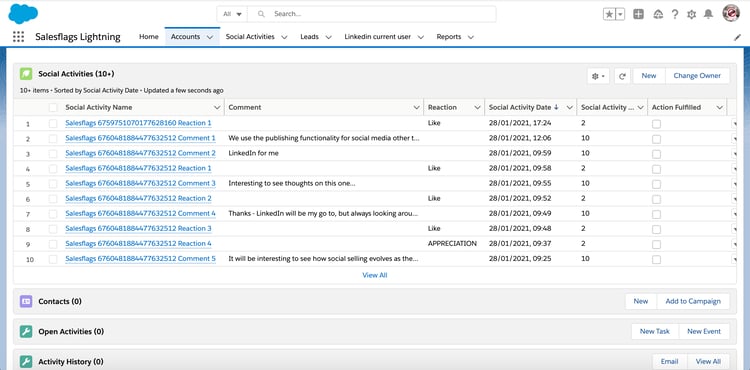Screen dimensions: 750x370
Task: Expand the Social Activities tab chevron
Action: (284, 37)
